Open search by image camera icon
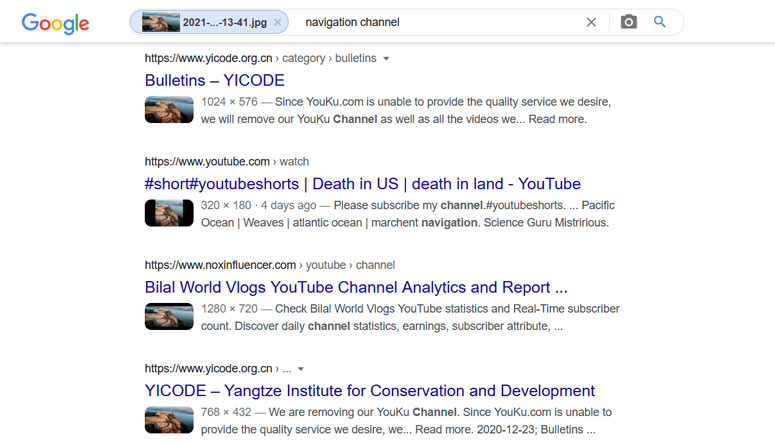 (629, 22)
